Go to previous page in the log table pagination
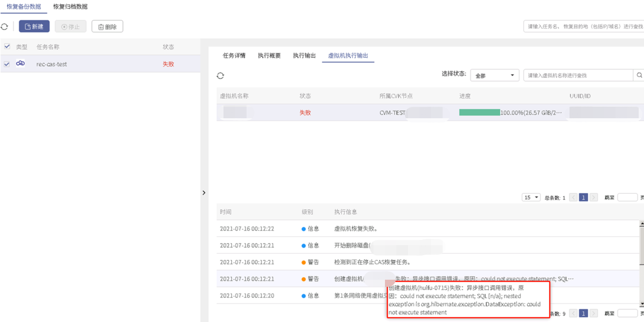The width and height of the screenshot is (644, 322). (x=573, y=313)
